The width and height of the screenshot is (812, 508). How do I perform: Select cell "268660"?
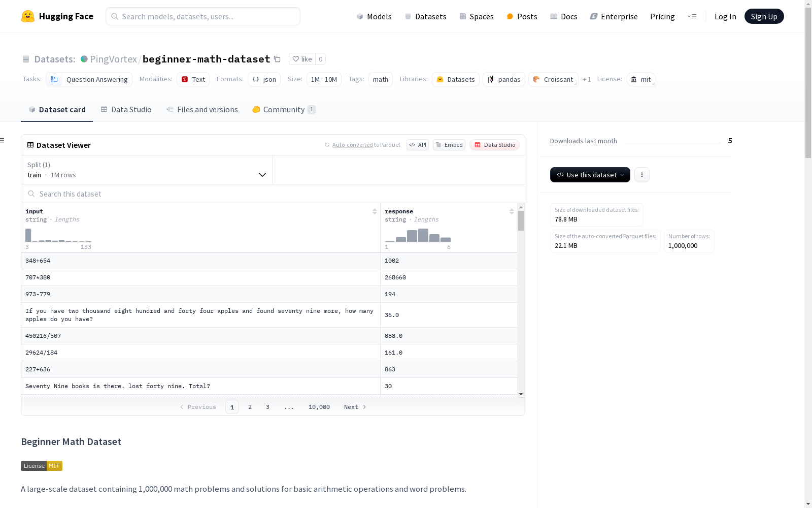pyautogui.click(x=449, y=277)
